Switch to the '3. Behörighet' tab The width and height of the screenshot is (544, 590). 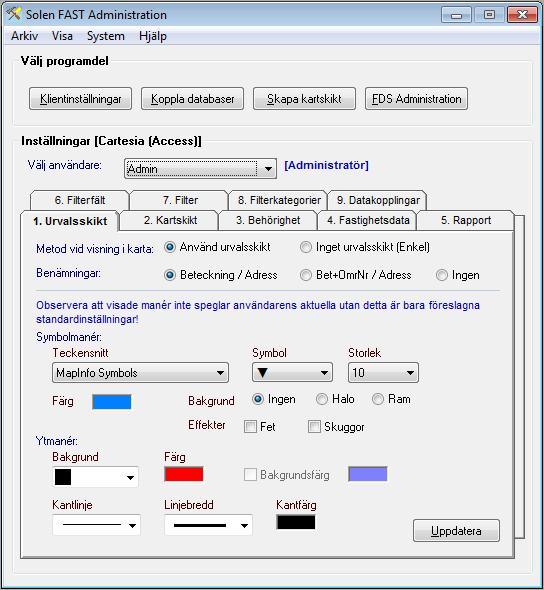[x=268, y=220]
